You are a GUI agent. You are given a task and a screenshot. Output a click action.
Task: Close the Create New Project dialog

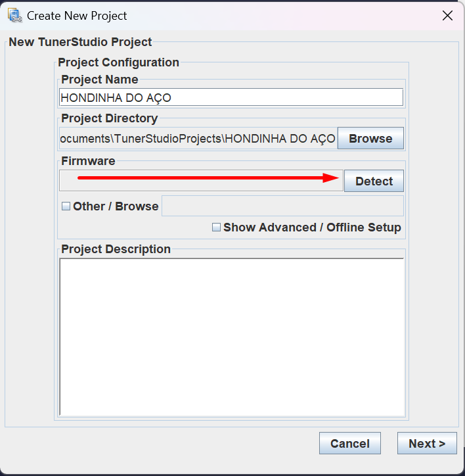[447, 16]
